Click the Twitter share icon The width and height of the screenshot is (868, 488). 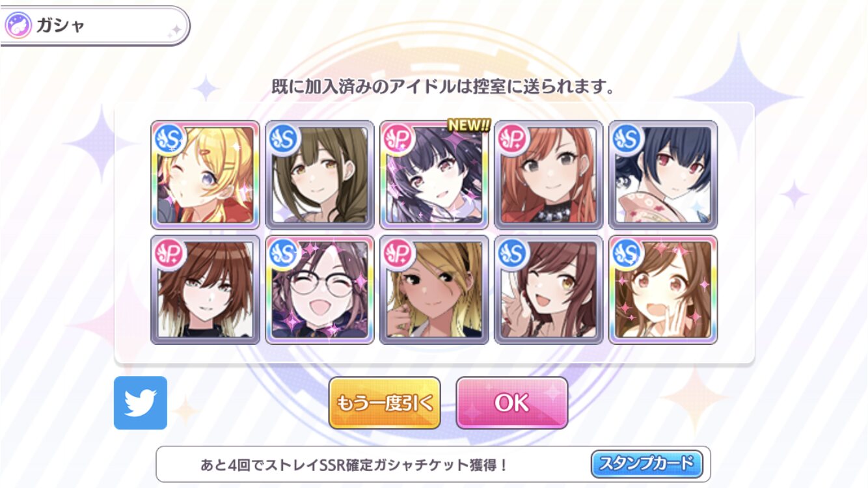141,403
